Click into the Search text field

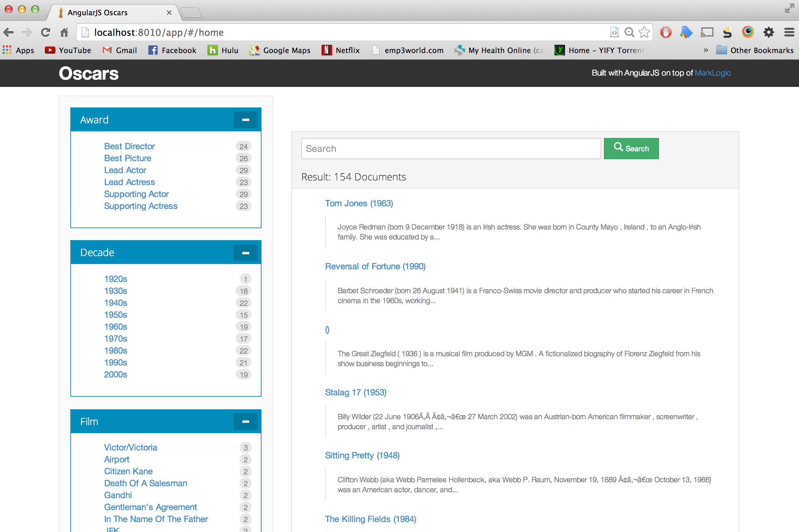point(451,149)
